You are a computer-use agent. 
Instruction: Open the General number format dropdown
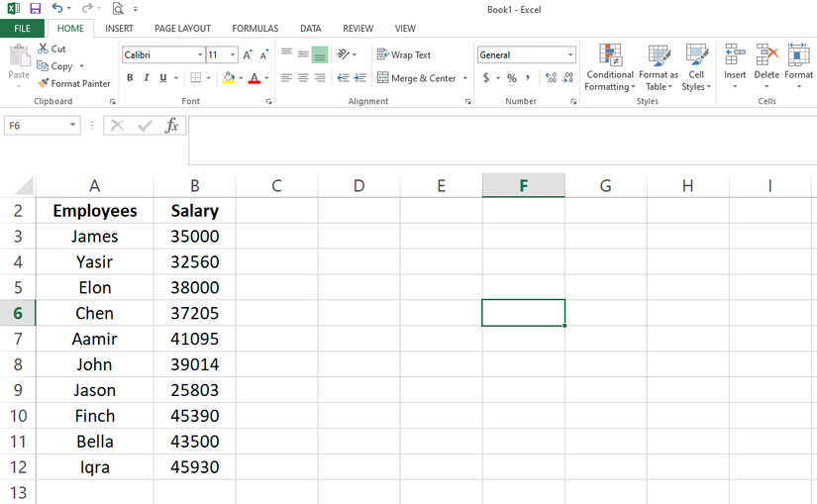coord(570,54)
